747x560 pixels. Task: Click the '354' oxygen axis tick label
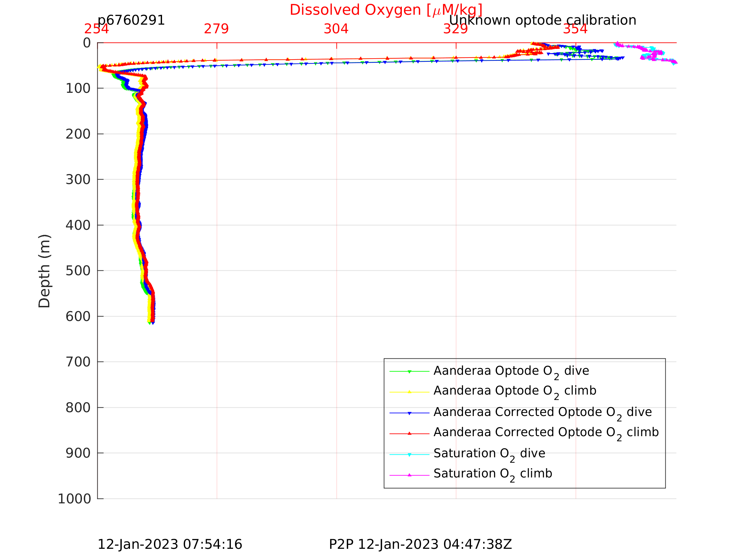tap(575, 29)
